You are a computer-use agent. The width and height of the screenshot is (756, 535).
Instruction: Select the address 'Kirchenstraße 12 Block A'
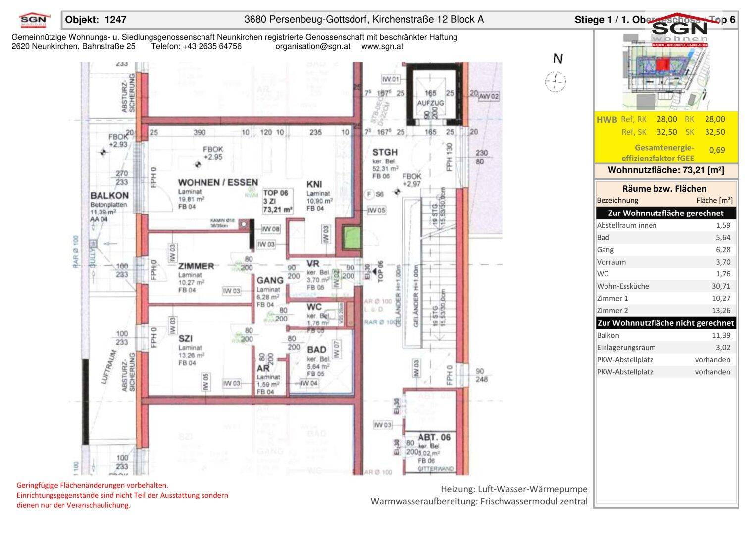coord(428,19)
